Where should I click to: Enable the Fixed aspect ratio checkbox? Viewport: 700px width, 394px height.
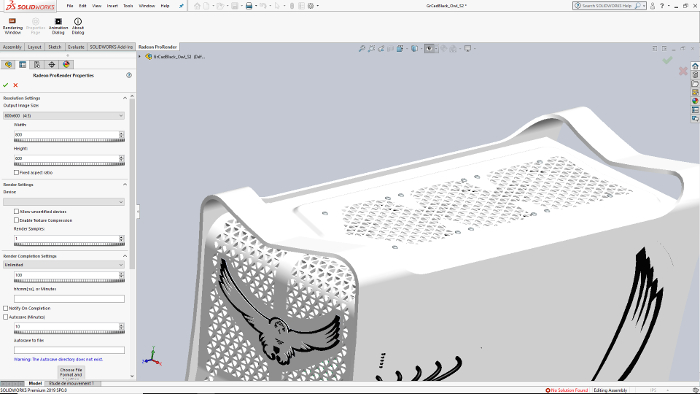pyautogui.click(x=17, y=172)
